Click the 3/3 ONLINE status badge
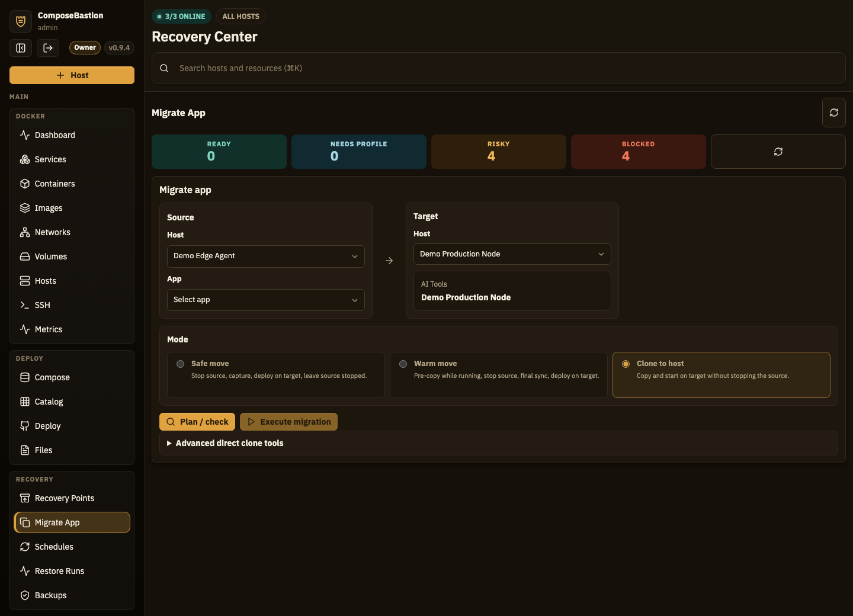The height and width of the screenshot is (616, 853). coord(181,17)
